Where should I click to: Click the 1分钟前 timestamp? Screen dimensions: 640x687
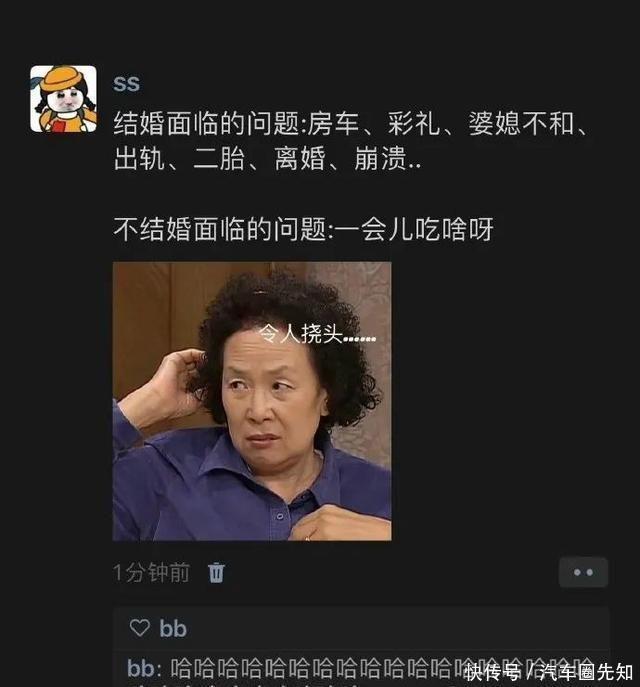151,573
